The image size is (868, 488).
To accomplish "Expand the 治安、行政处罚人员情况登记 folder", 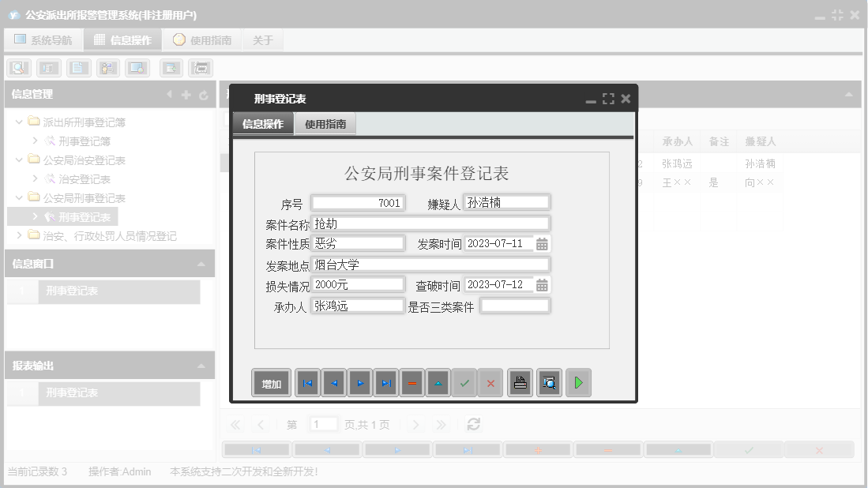I will pos(17,233).
